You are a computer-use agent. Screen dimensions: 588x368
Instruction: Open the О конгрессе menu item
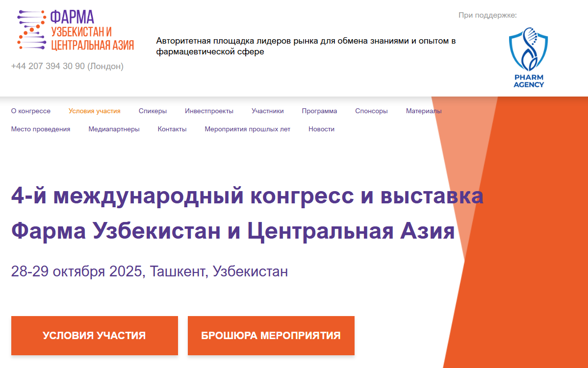[x=31, y=111]
